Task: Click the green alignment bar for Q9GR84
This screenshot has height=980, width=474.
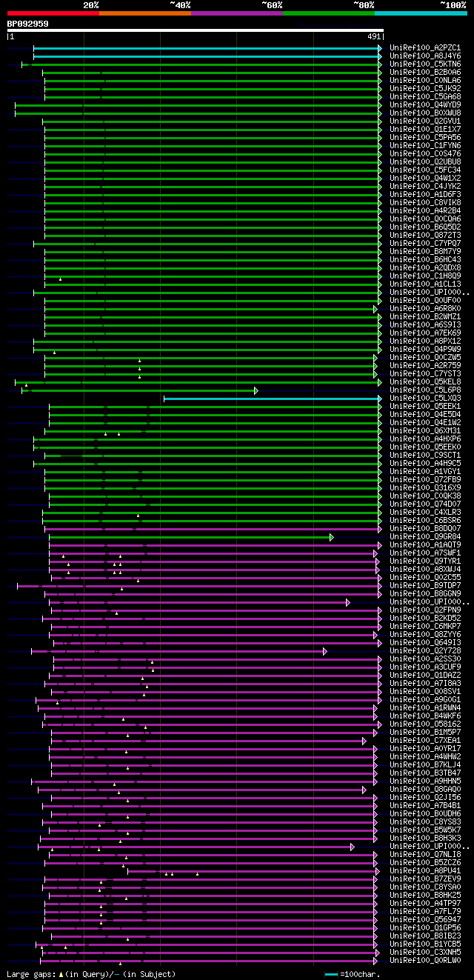Action: coord(190,536)
